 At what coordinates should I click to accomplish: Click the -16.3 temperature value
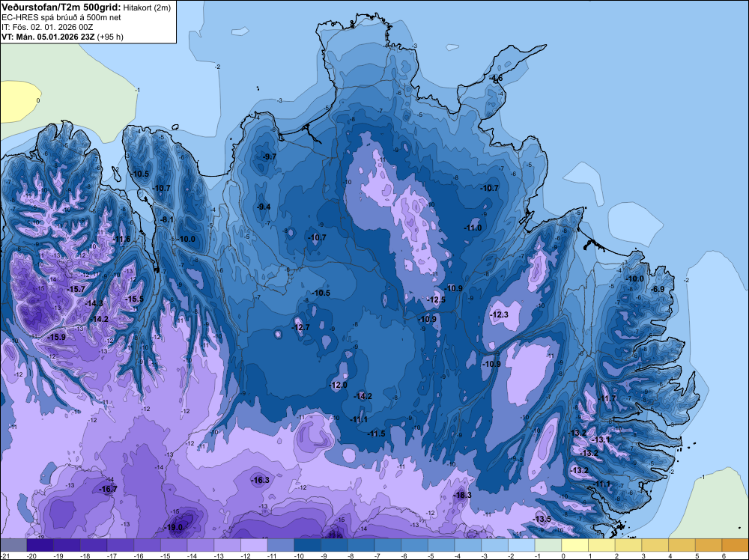261,480
